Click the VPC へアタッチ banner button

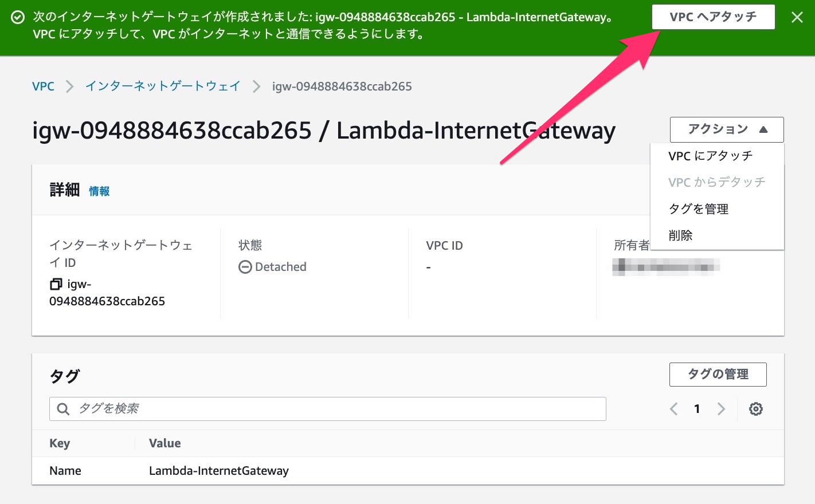point(713,17)
